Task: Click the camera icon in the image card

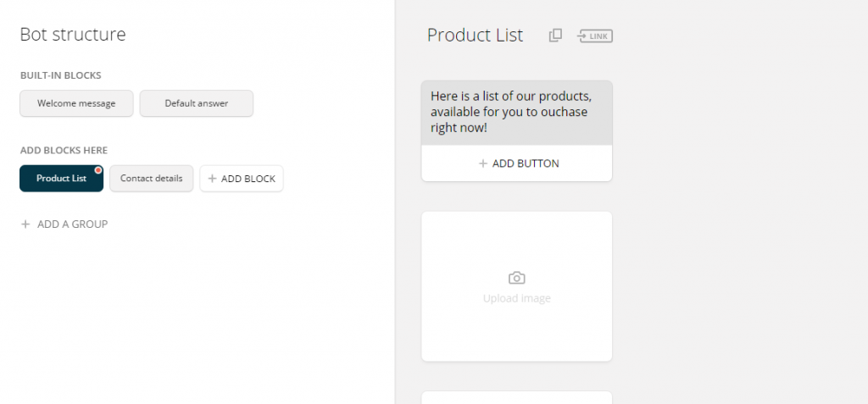Action: (516, 278)
